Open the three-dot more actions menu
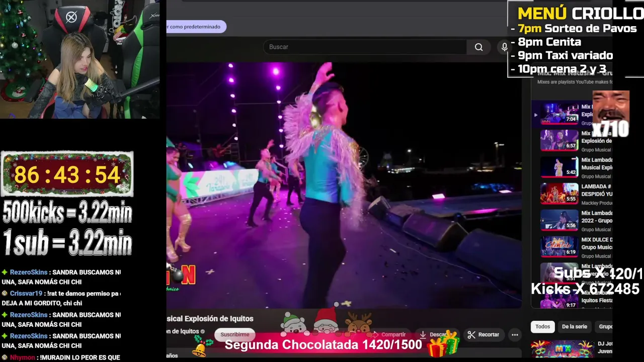 tap(515, 334)
